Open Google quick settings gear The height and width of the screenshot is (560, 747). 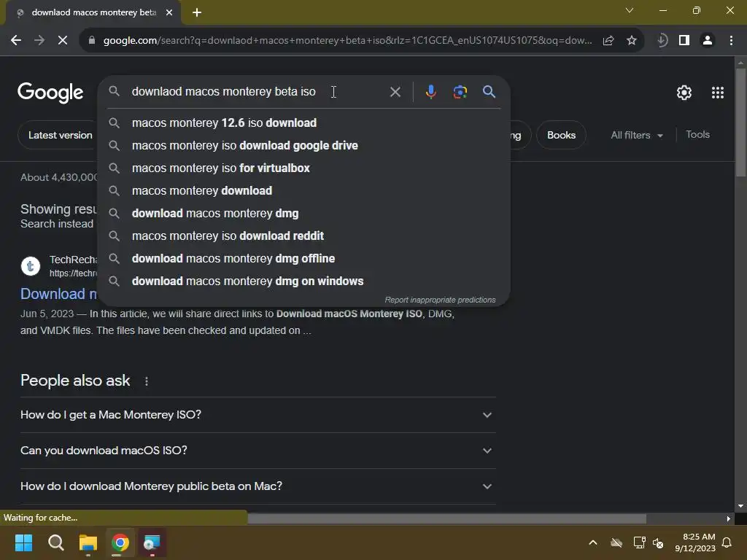[684, 93]
